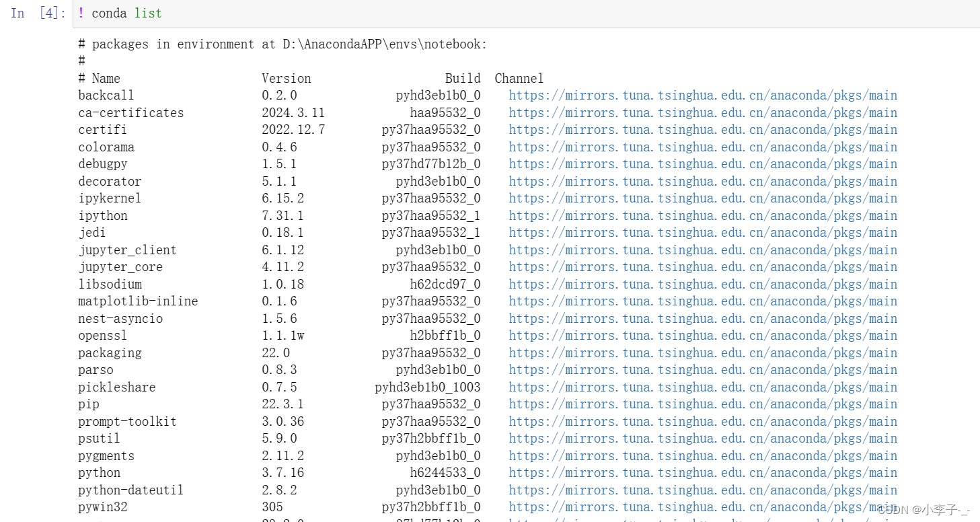Click the package name colorama
This screenshot has width=980, height=522.
(106, 147)
